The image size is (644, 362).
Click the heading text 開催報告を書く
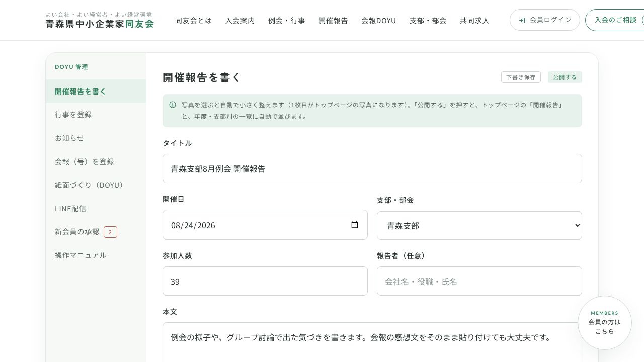click(202, 77)
